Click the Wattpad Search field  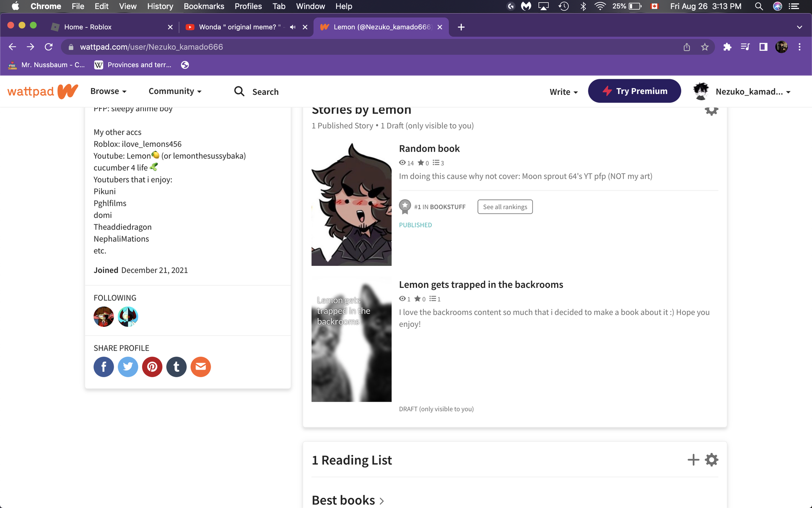265,92
